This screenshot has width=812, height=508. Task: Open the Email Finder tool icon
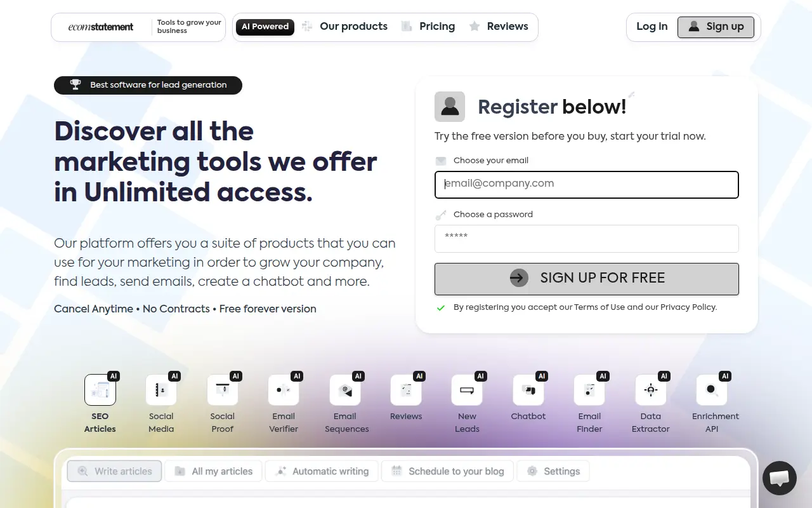pyautogui.click(x=589, y=390)
